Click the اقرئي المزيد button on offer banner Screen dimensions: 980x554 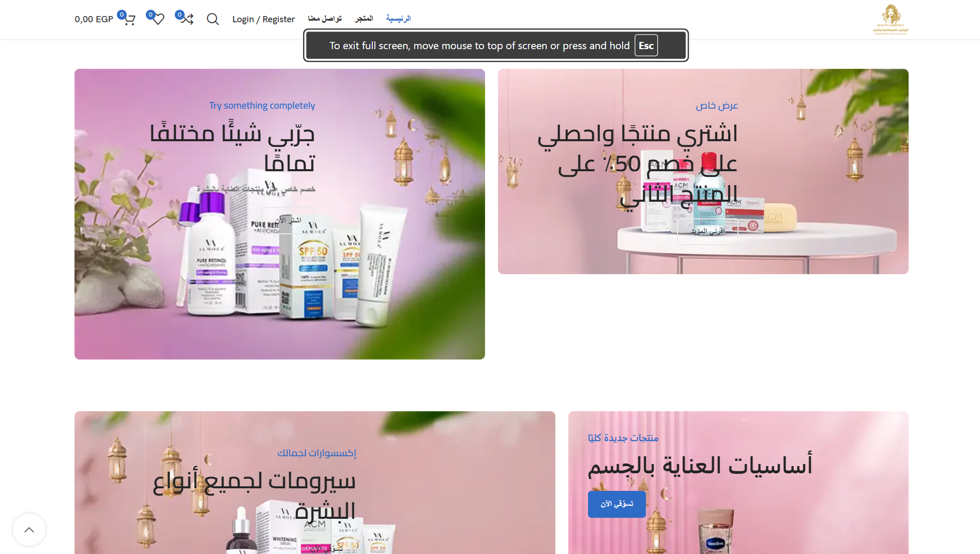pos(707,231)
